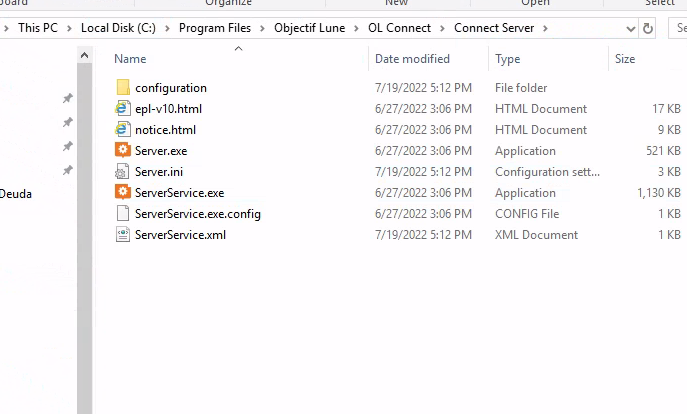Open the configuration folder icon

[x=123, y=88]
